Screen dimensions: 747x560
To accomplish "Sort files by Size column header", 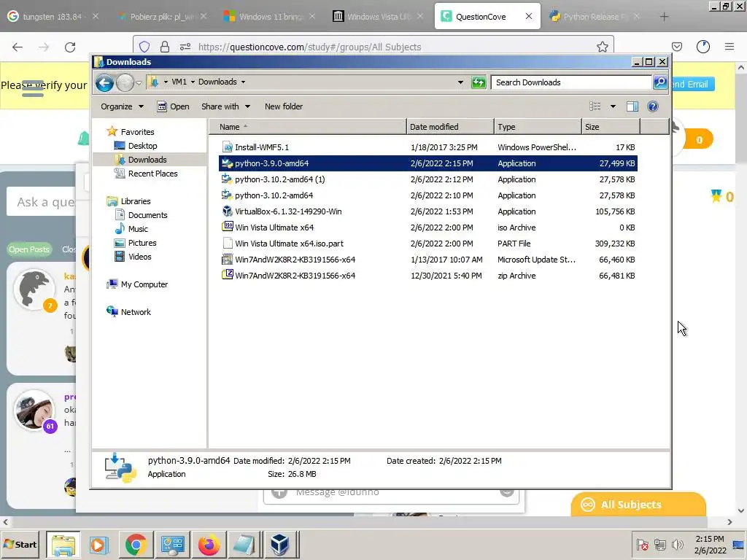I will pos(611,127).
